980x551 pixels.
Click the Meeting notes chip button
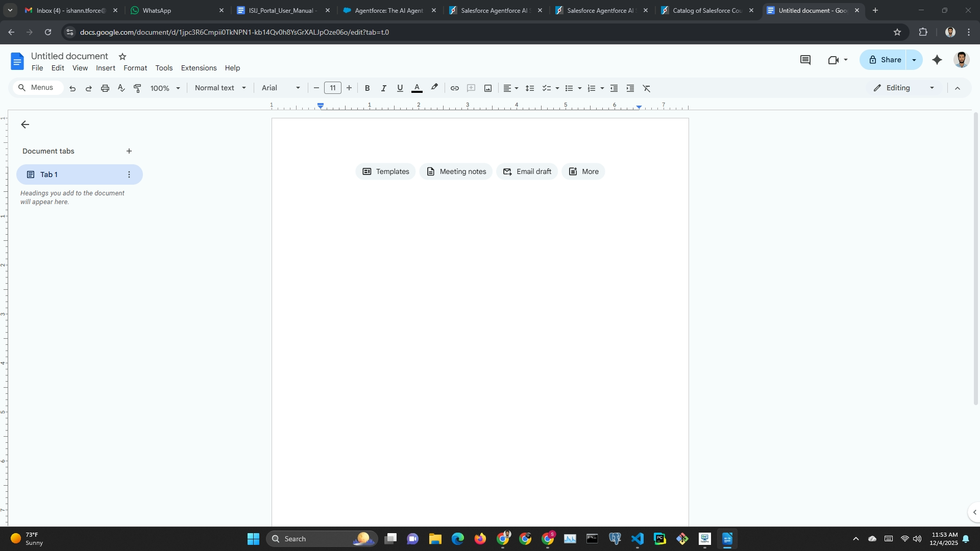click(456, 172)
